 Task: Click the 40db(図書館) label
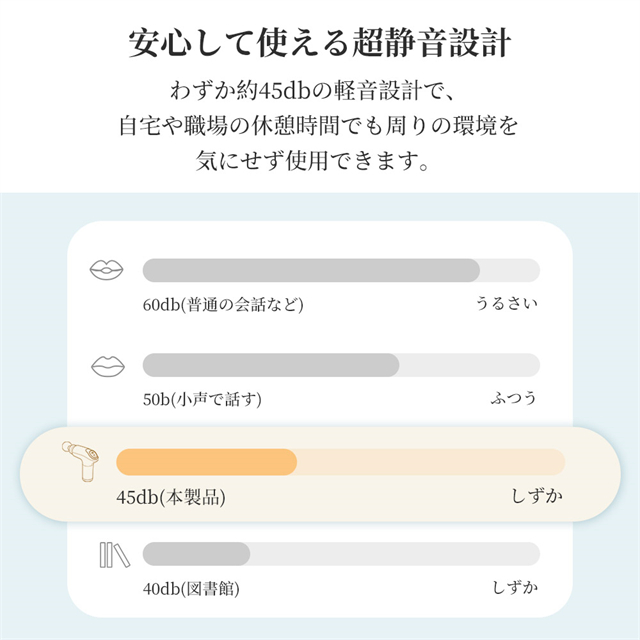[191, 589]
